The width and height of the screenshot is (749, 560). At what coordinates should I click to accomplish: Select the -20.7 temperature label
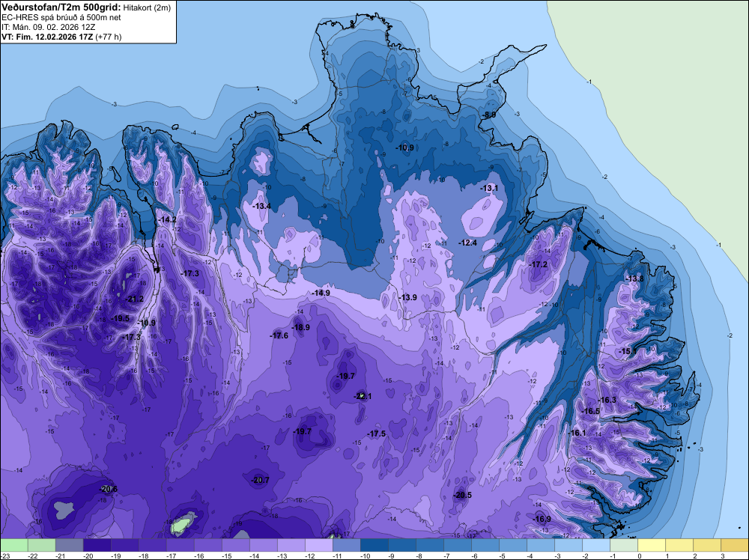coord(261,481)
